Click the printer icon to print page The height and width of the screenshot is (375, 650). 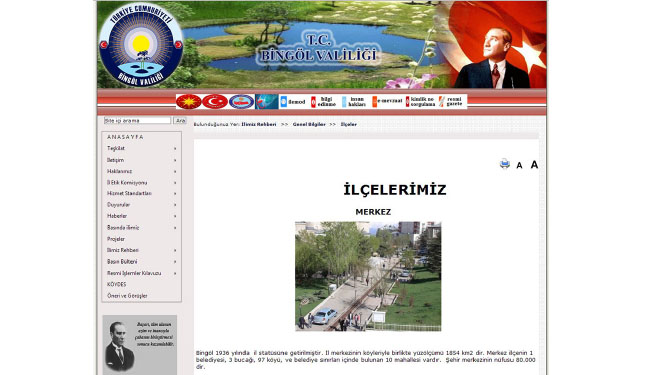point(504,164)
